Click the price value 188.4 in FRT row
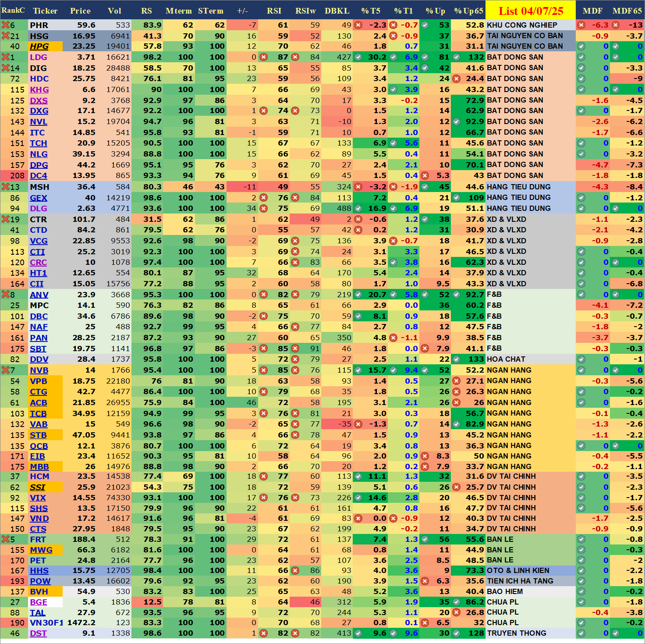This screenshot has width=645, height=644. [84, 539]
